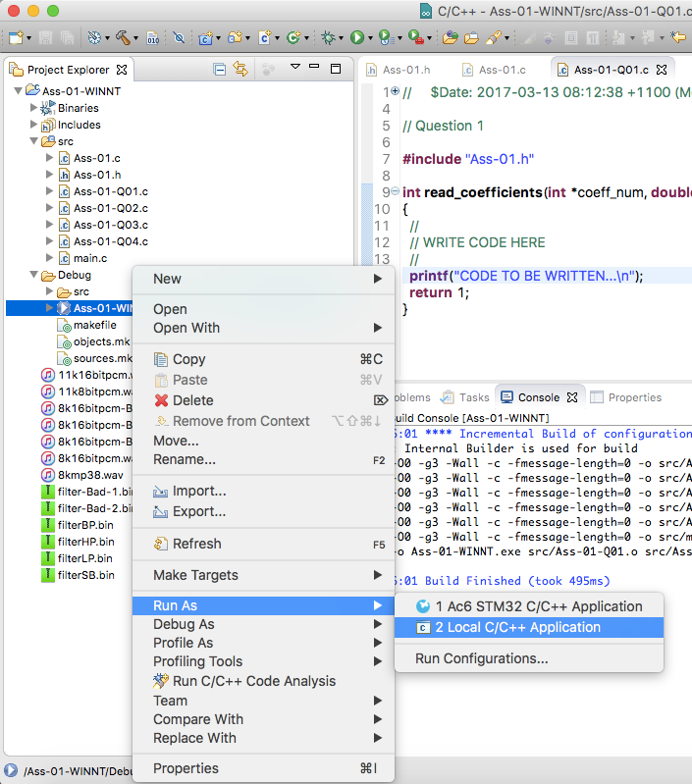Choose Run Configurations... from submenu
This screenshot has width=692, height=784.
point(481,658)
